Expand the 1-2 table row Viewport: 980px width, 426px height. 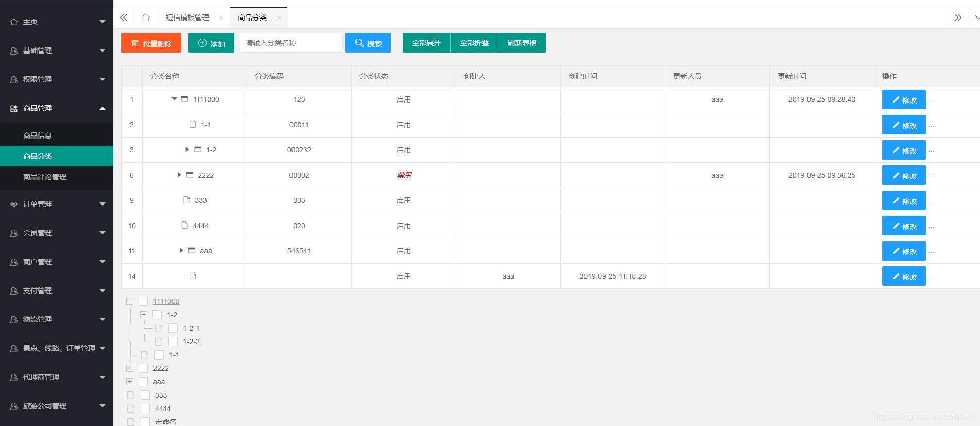coord(187,149)
